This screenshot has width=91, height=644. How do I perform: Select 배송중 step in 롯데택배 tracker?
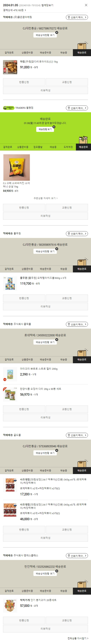coord(64,360)
